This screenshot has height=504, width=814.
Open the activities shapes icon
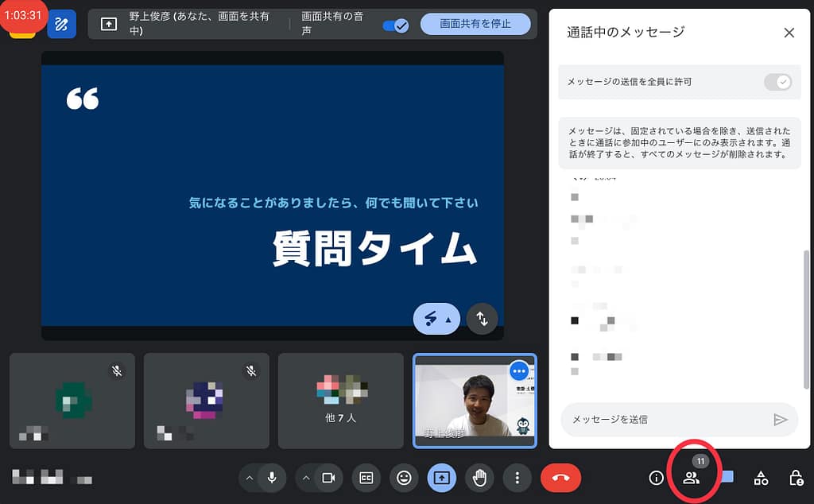click(761, 478)
